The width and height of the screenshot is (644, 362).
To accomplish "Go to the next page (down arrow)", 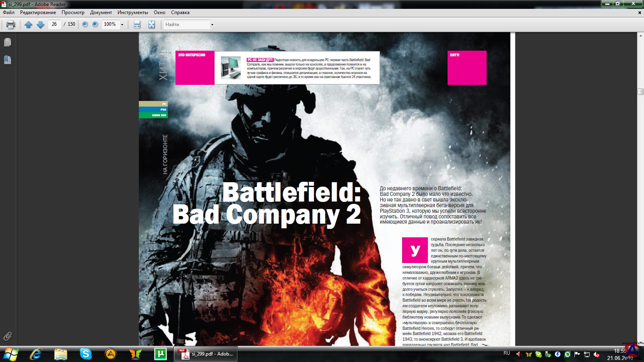I will tap(41, 25).
